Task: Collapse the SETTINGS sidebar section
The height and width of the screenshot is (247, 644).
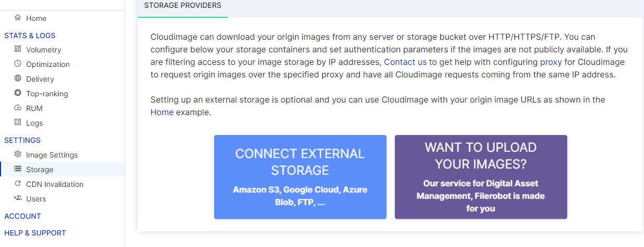Action: coord(22,140)
